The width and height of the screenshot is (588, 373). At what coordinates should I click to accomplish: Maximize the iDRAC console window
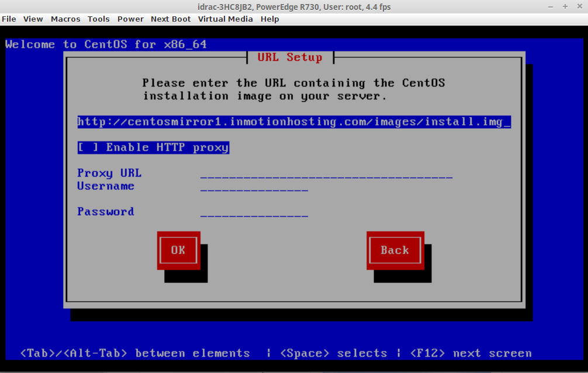pos(565,6)
